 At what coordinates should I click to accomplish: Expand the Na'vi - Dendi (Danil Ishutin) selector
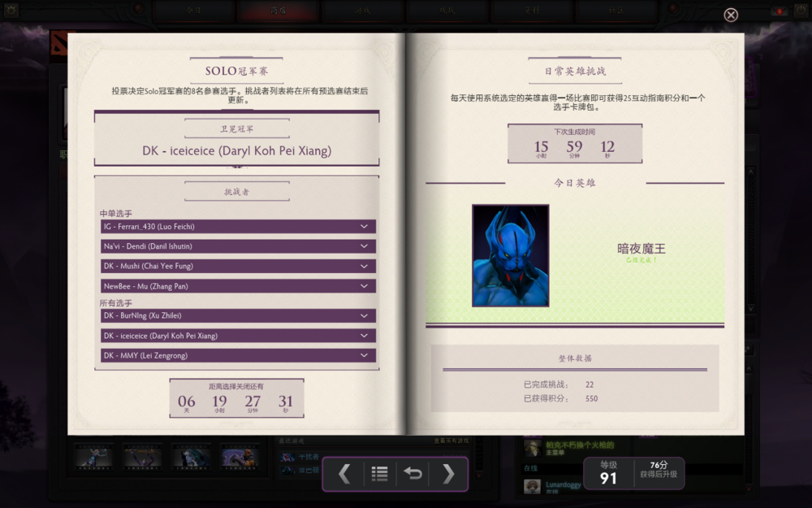(238, 246)
